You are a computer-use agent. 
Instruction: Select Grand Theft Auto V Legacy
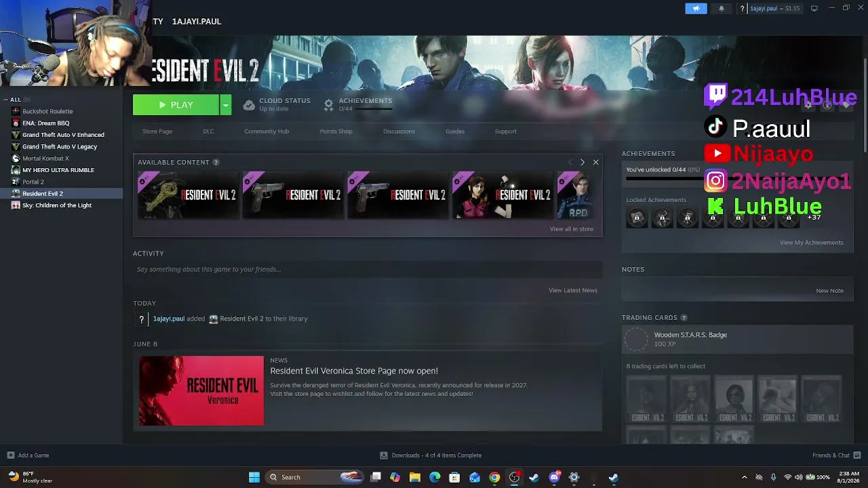pyautogui.click(x=61, y=146)
